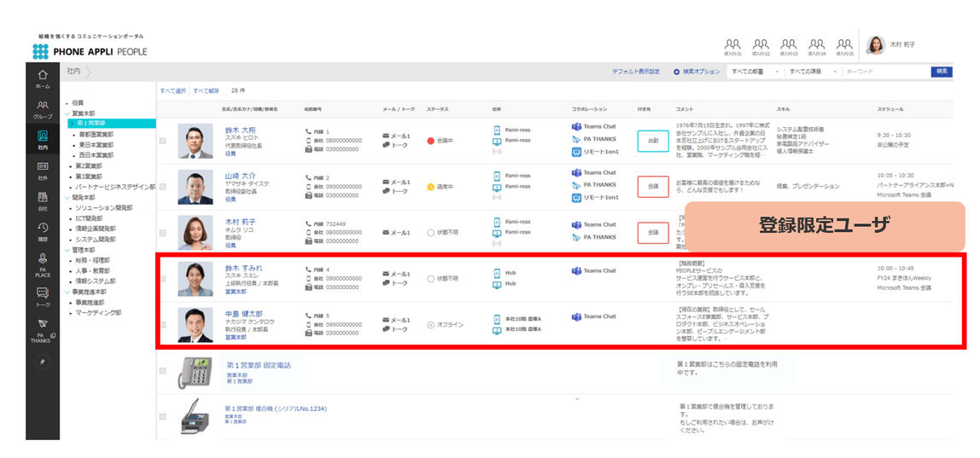Expand the 検索オプション search options

tap(697, 72)
